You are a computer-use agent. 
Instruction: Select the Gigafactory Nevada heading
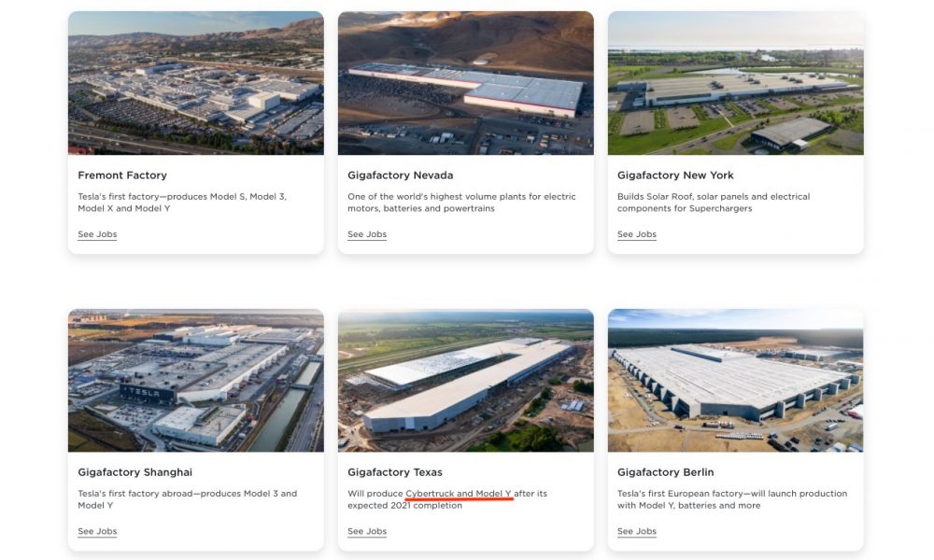coord(401,175)
